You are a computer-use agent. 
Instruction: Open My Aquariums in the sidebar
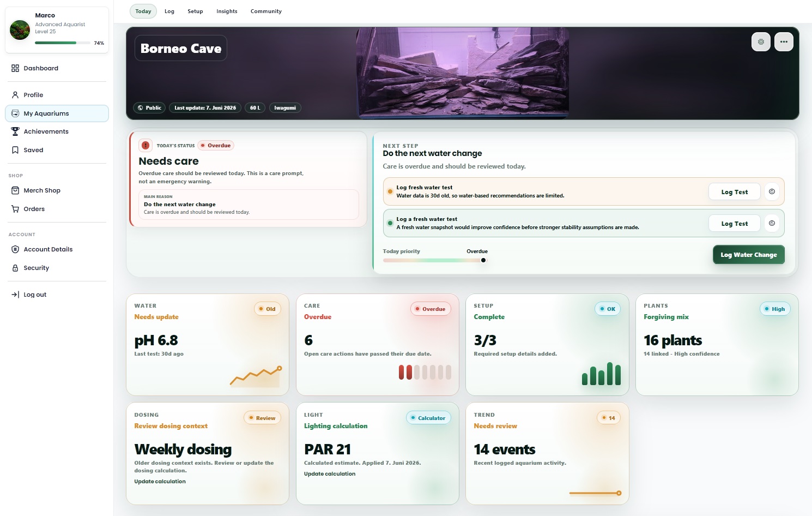[x=57, y=113]
